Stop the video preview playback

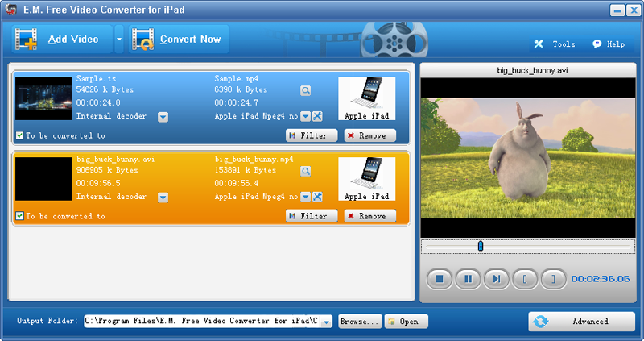pos(439,279)
